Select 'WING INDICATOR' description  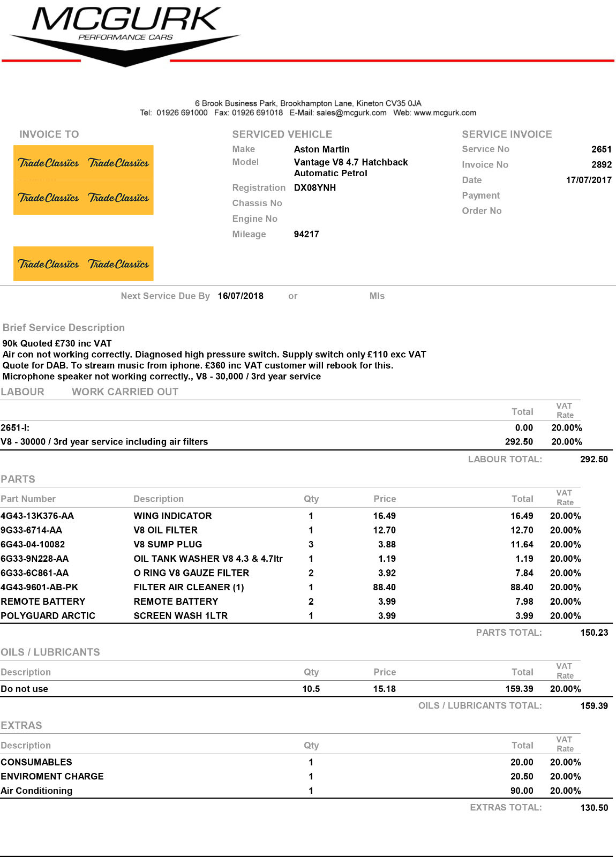click(172, 516)
